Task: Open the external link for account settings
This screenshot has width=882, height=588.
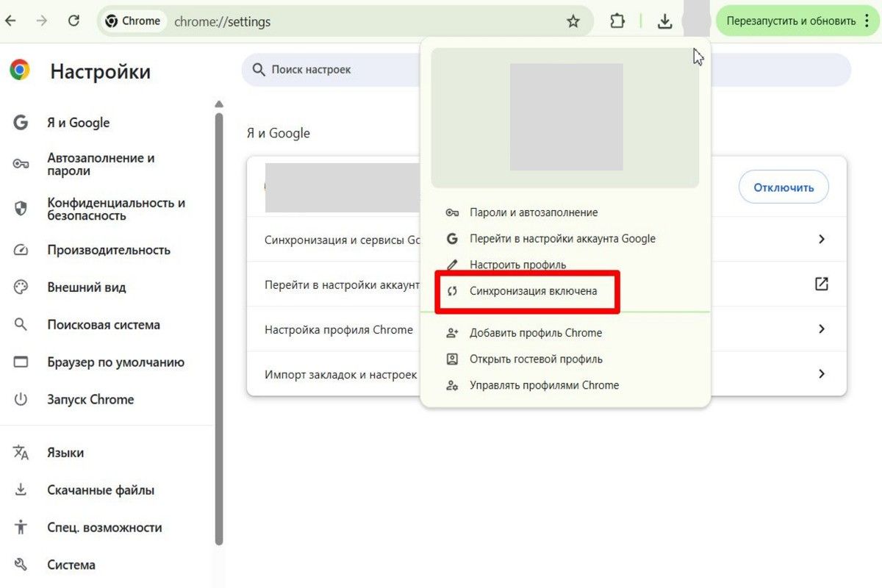Action: pos(822,284)
